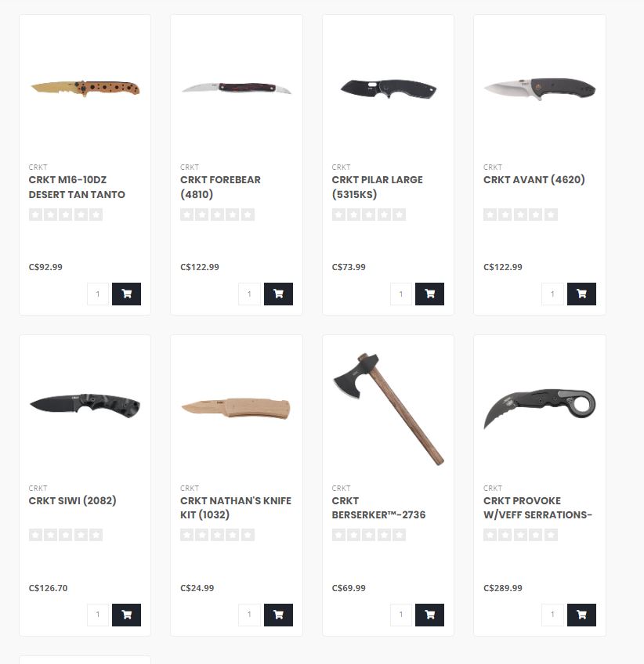Add CRKT Siwi (2082) to cart

click(x=126, y=615)
